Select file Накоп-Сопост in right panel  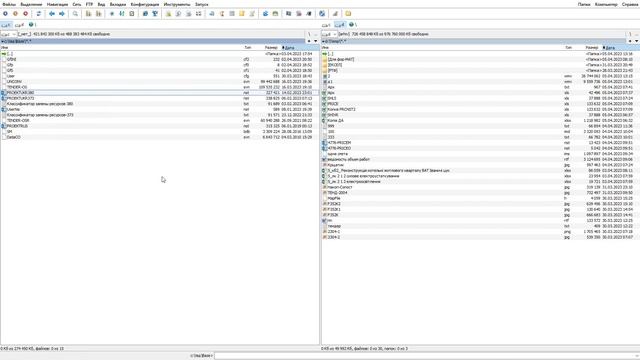click(x=480, y=187)
